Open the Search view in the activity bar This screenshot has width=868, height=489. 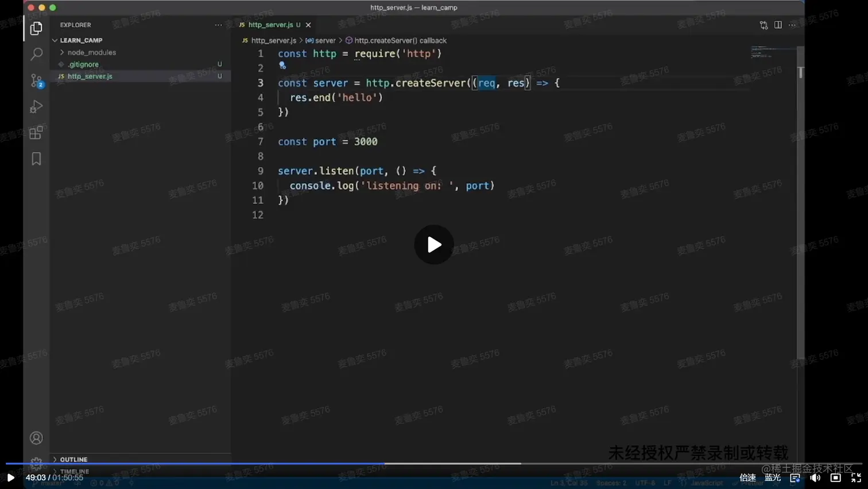point(36,54)
